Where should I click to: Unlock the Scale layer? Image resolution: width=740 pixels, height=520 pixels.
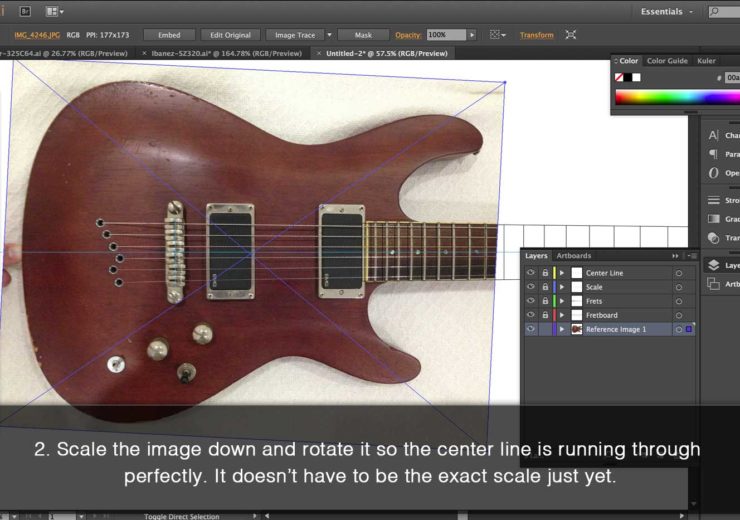click(545, 287)
